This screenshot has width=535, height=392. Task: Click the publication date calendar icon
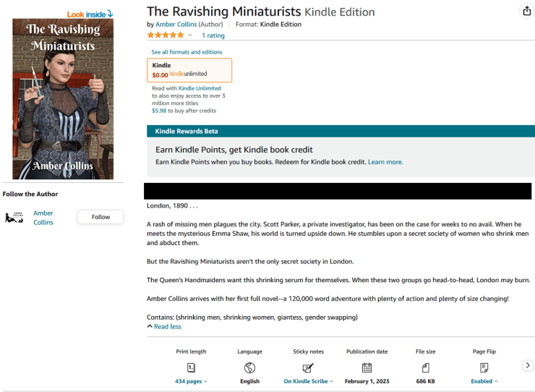pyautogui.click(x=367, y=367)
